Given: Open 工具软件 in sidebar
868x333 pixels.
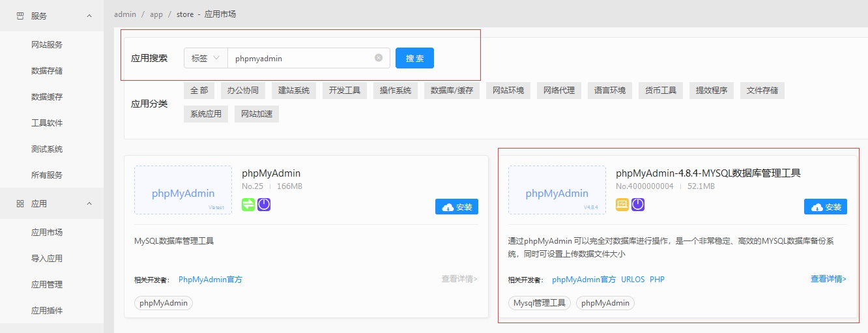Looking at the screenshot, I should pos(47,123).
